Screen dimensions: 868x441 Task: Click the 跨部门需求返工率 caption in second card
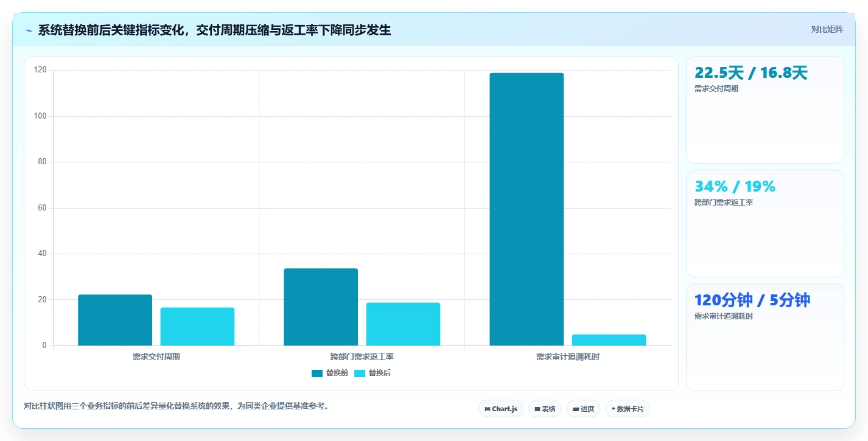[724, 203]
